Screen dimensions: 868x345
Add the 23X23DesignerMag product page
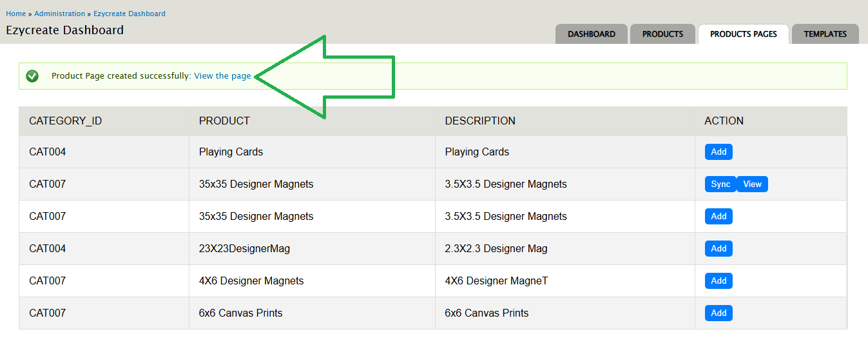tap(719, 249)
